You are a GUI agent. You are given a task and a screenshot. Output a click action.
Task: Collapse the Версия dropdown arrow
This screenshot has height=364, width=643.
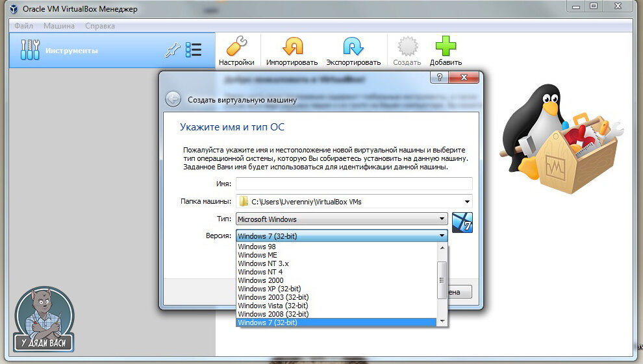(442, 236)
